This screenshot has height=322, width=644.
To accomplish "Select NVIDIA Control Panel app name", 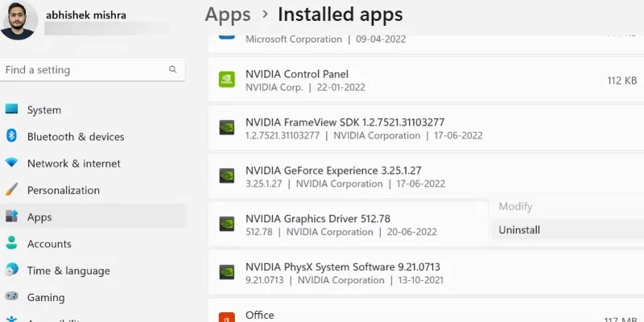I will point(297,74).
